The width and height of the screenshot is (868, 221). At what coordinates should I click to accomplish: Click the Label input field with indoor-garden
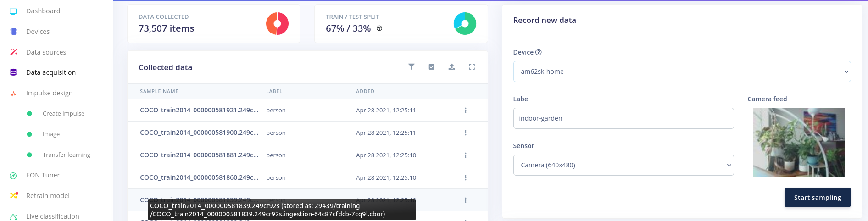[623, 118]
